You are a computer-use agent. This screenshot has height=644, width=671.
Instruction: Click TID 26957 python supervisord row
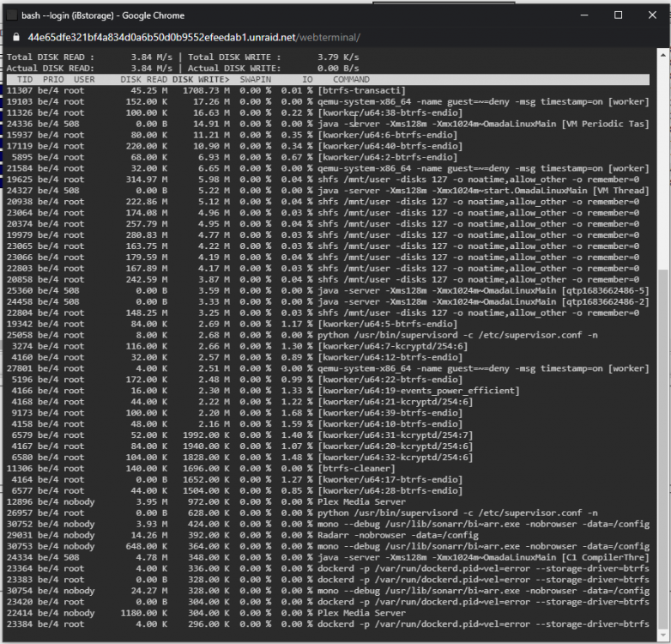coord(302,513)
